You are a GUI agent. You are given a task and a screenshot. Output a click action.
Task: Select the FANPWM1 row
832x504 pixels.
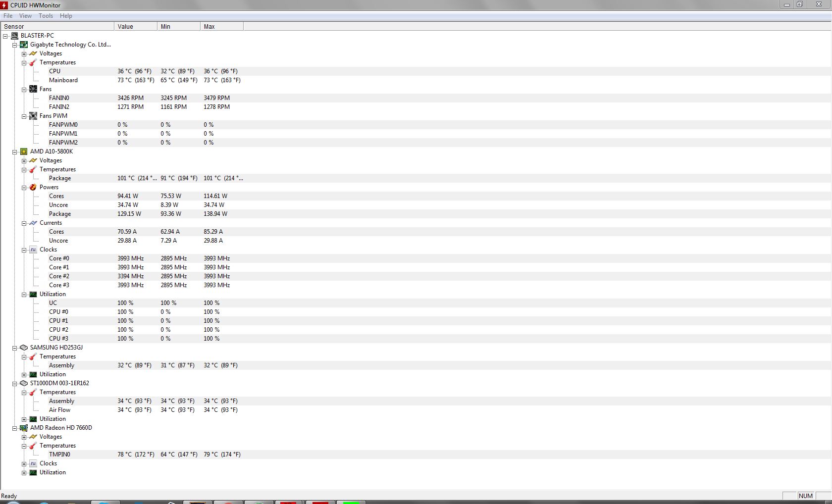(x=416, y=134)
